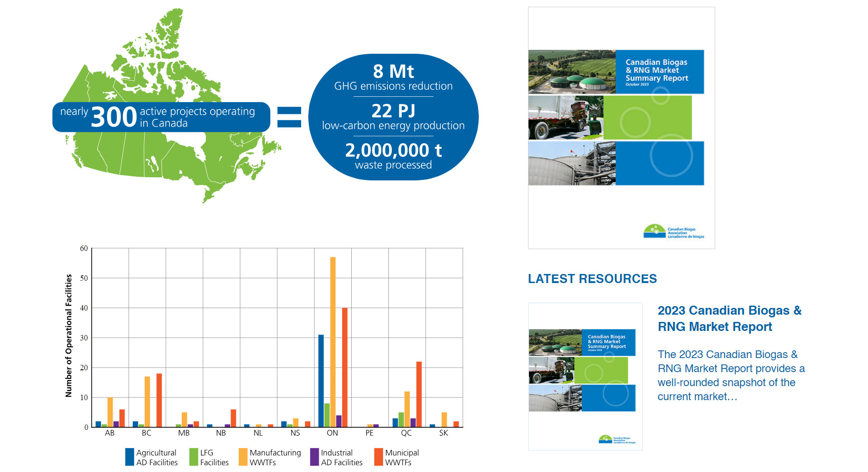The height and width of the screenshot is (472, 868).
Task: Click the green LFG Facilities legend swatch
Action: (194, 457)
